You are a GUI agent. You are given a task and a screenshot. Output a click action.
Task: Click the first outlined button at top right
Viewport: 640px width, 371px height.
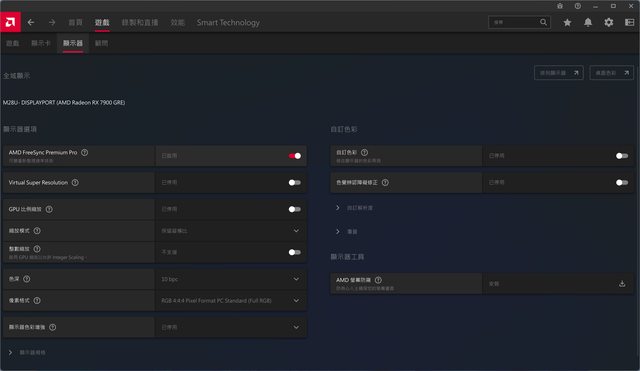pyautogui.click(x=558, y=73)
